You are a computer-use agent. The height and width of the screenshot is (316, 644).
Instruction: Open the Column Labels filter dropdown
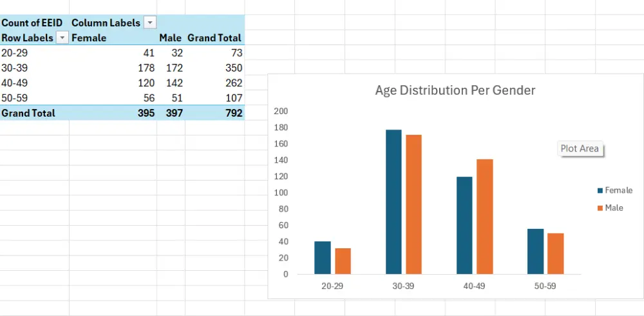(x=150, y=23)
